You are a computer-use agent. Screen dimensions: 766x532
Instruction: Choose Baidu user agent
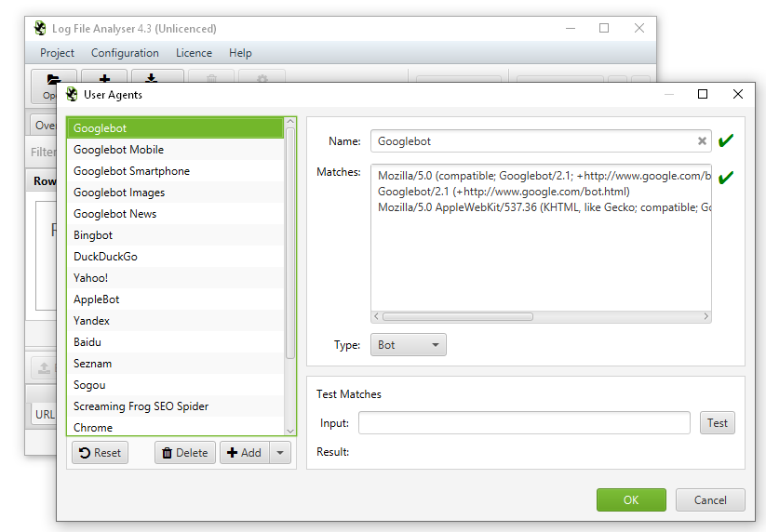(175, 342)
